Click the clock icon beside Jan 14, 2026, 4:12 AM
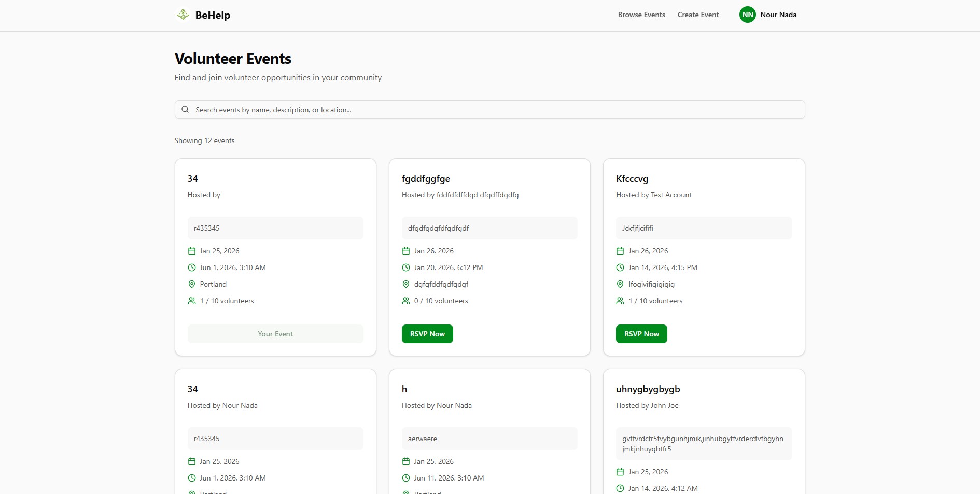This screenshot has width=980, height=494. [x=620, y=488]
